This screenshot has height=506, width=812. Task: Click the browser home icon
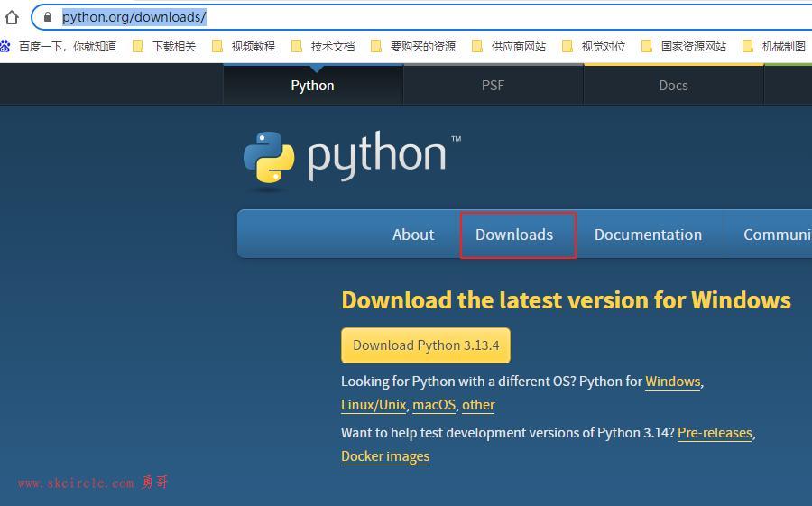coord(12,18)
